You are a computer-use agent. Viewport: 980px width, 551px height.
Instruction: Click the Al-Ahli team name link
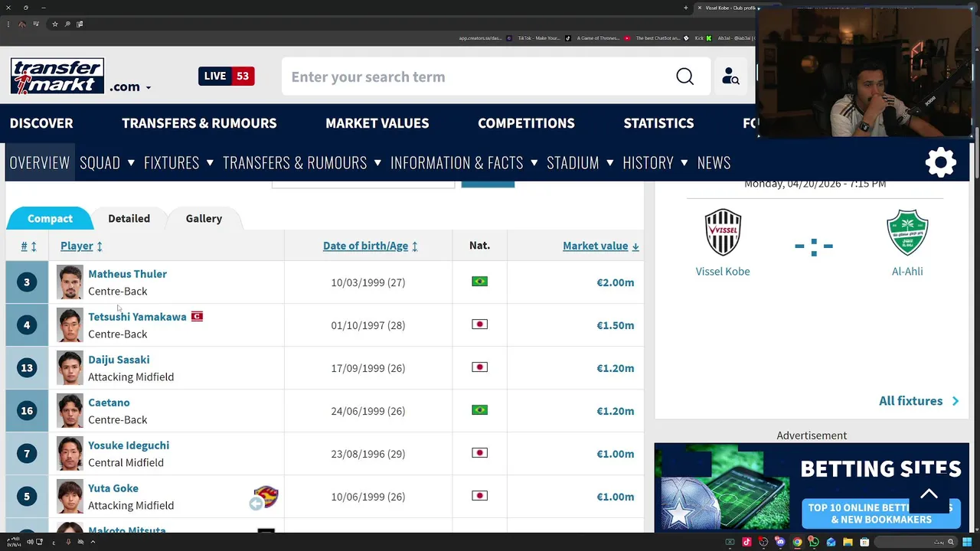(x=907, y=271)
